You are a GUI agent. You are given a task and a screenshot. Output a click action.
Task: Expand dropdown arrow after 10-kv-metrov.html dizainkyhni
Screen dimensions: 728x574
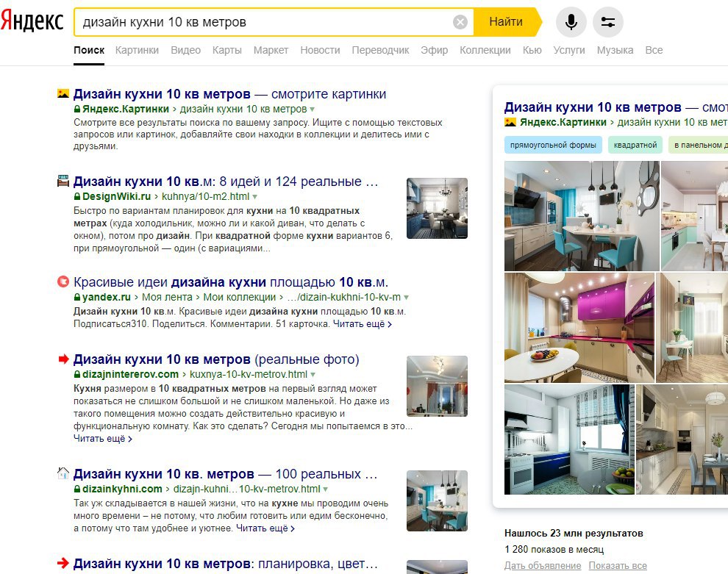tap(326, 489)
